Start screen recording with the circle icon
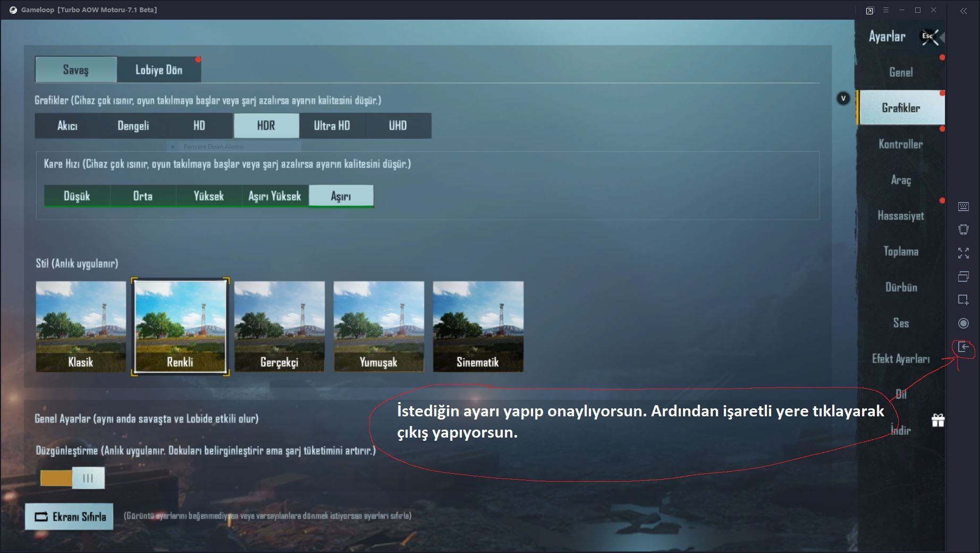This screenshot has width=980, height=553. [x=964, y=323]
